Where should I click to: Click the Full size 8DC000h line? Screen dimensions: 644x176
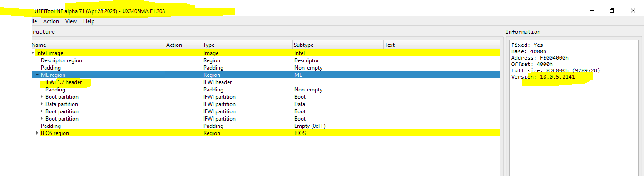555,70
